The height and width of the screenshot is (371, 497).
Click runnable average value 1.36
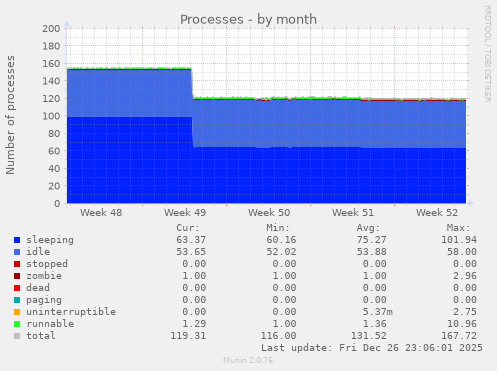tap(374, 324)
